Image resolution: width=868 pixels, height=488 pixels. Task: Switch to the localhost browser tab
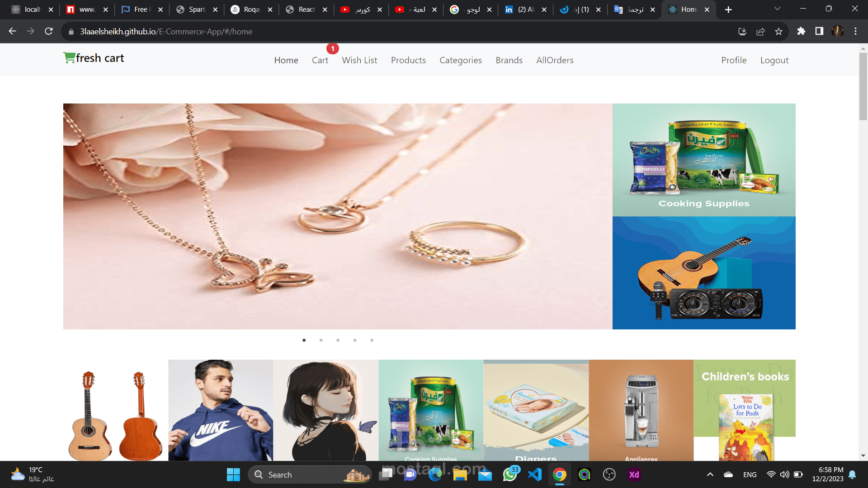click(32, 9)
